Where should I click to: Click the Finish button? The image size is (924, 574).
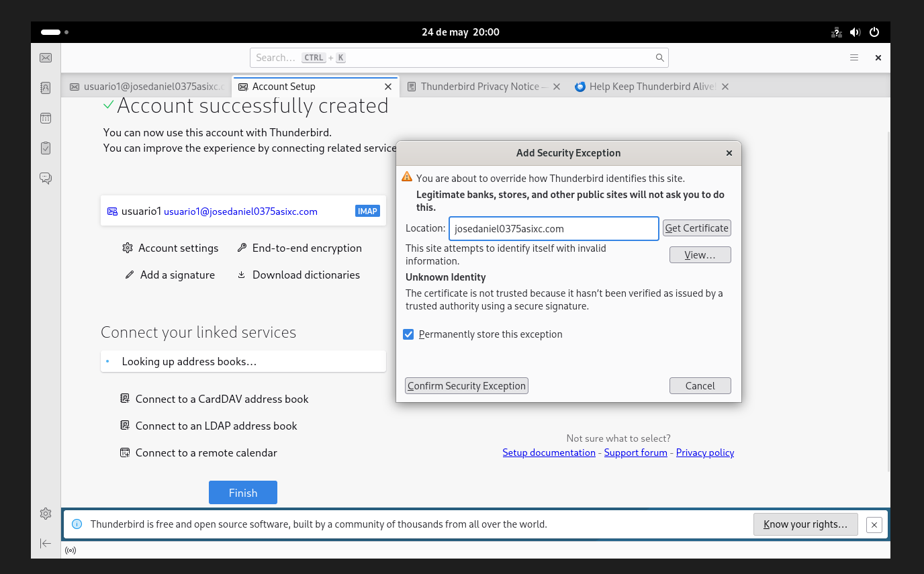(243, 493)
